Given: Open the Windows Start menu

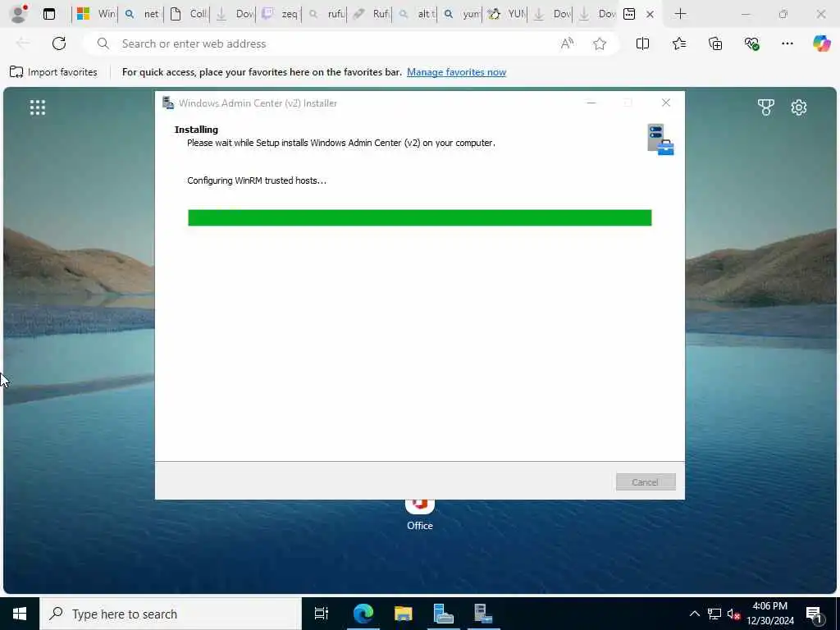Looking at the screenshot, I should coord(20,614).
